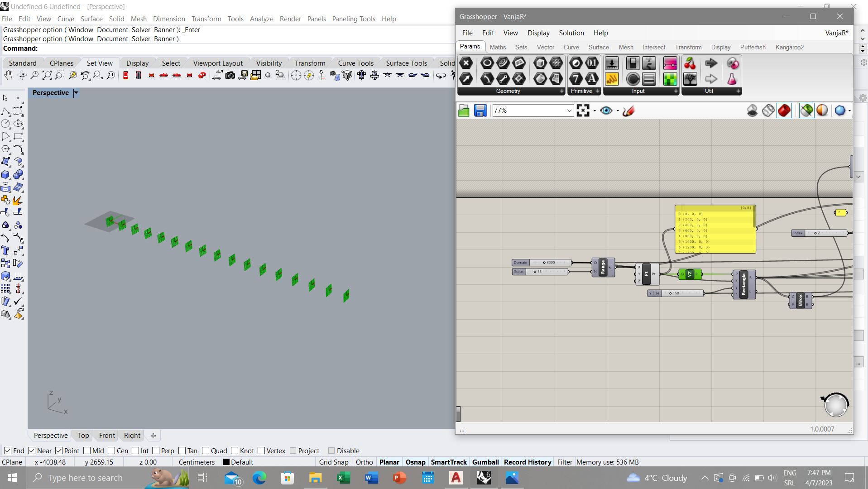Expand the Perspective viewport title menu arrow
868x489 pixels.
point(76,93)
